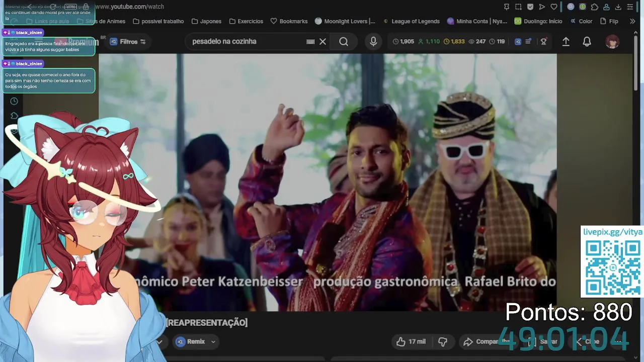Click the browser pin icon

click(x=507, y=7)
